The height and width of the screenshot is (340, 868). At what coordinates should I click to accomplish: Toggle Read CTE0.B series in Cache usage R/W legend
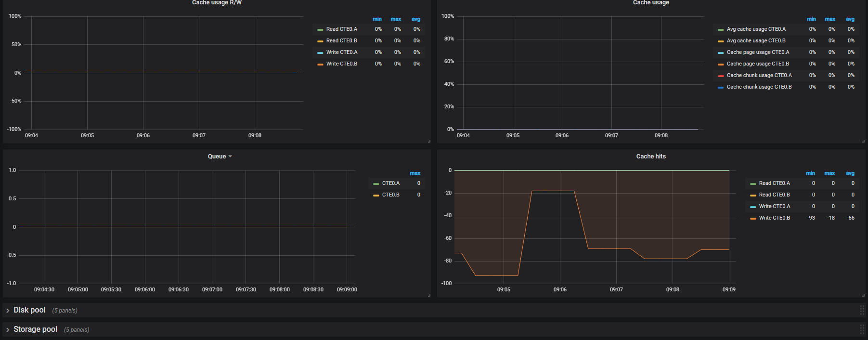(341, 41)
